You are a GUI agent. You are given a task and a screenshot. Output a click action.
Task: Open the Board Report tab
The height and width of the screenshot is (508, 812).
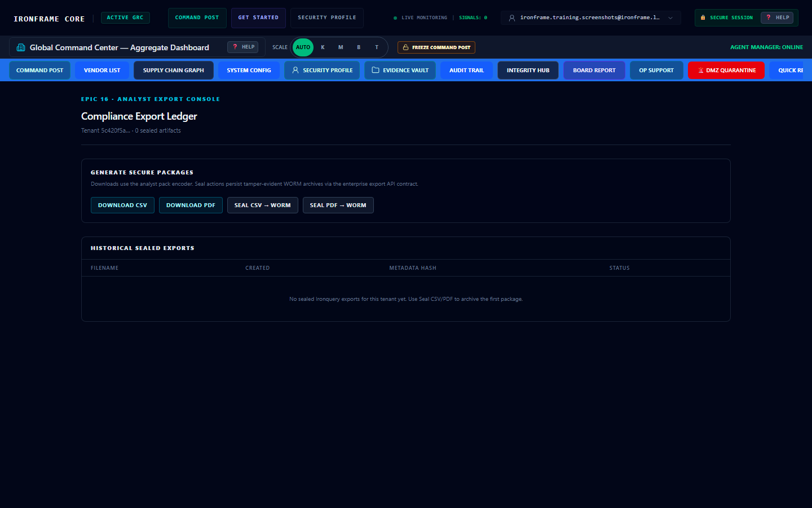594,70
